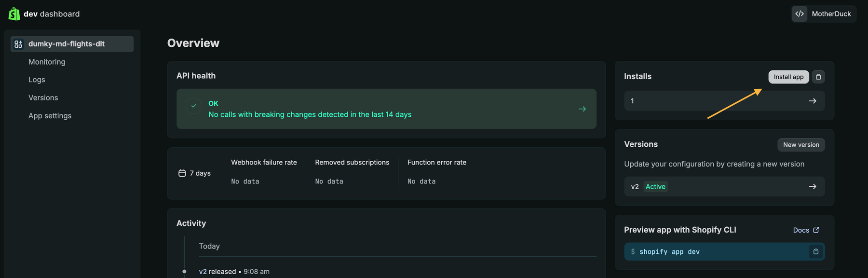The image size is (868, 278).
Task: Open the MotherDuck account menu
Action: point(824,14)
